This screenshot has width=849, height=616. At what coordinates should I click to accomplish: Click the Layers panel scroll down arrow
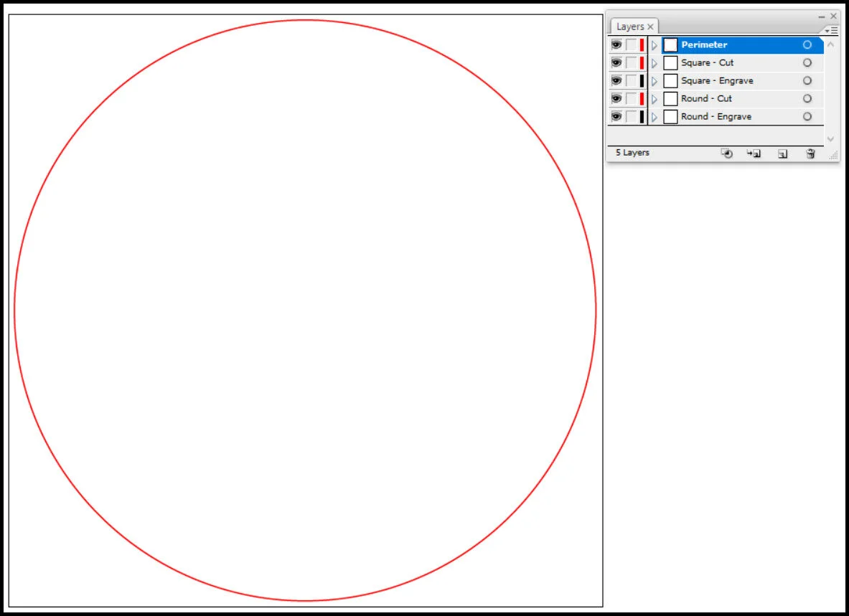830,139
